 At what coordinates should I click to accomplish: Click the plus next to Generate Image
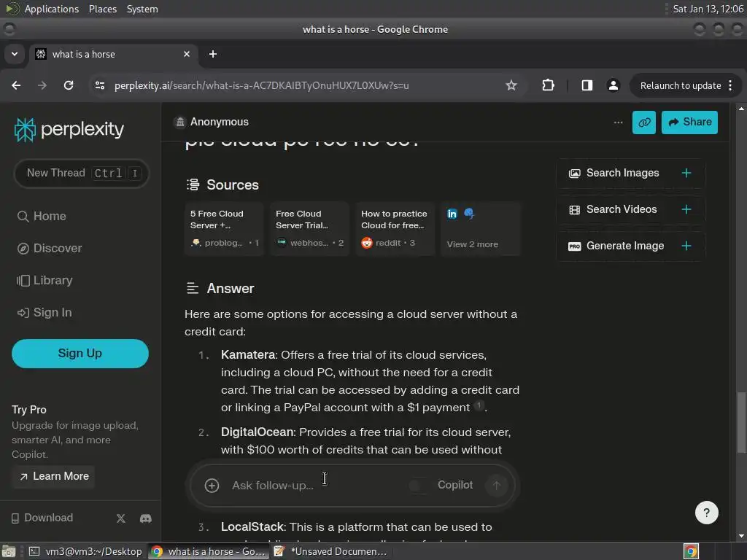pyautogui.click(x=686, y=246)
